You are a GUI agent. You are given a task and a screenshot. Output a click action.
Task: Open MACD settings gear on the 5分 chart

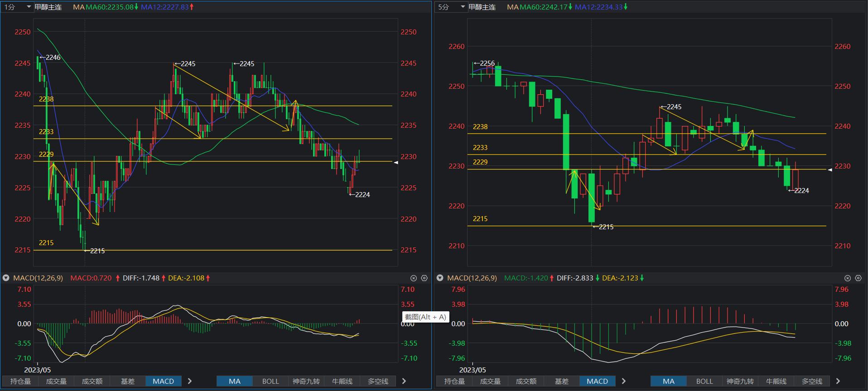(858, 278)
